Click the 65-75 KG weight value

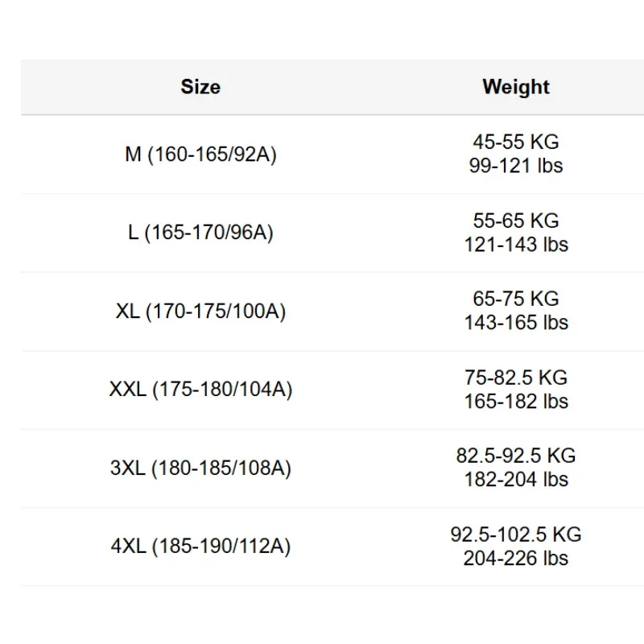pos(516,299)
